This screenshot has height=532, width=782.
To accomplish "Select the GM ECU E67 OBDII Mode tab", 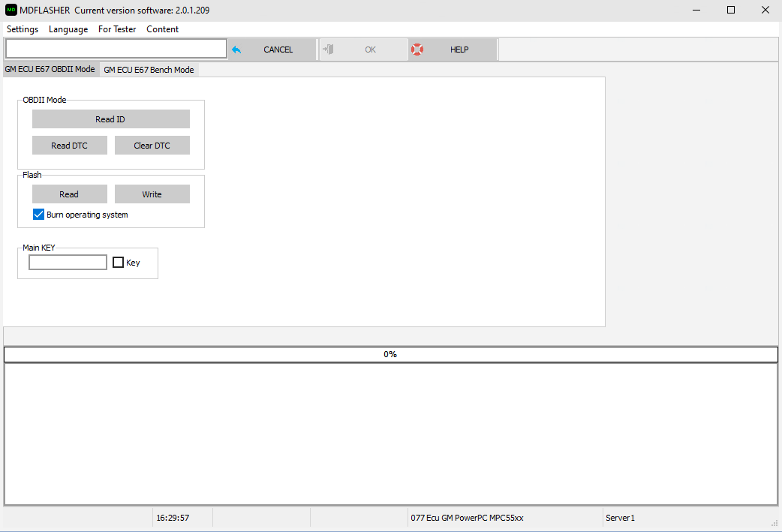I will pyautogui.click(x=50, y=69).
